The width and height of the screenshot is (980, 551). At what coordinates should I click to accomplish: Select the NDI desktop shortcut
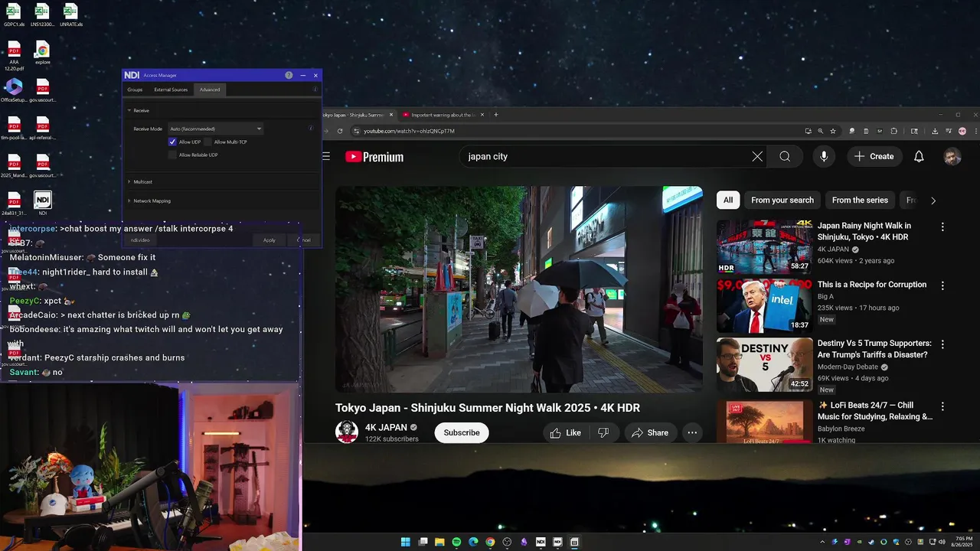point(43,203)
